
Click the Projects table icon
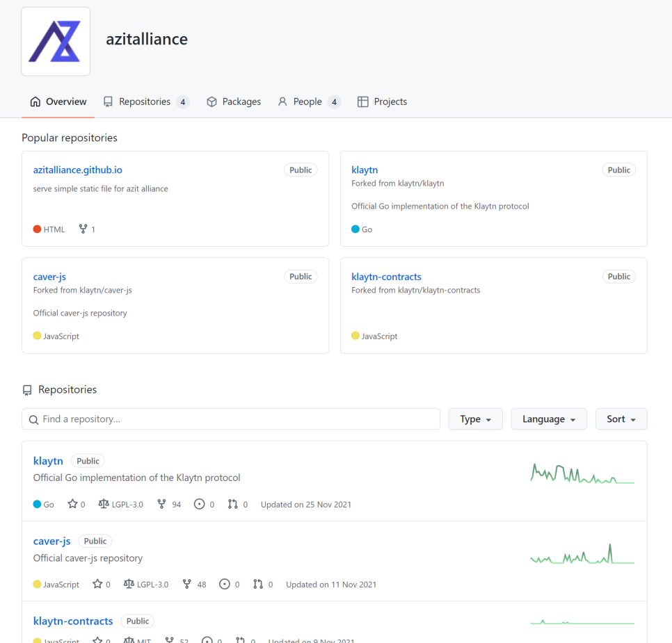click(x=362, y=101)
